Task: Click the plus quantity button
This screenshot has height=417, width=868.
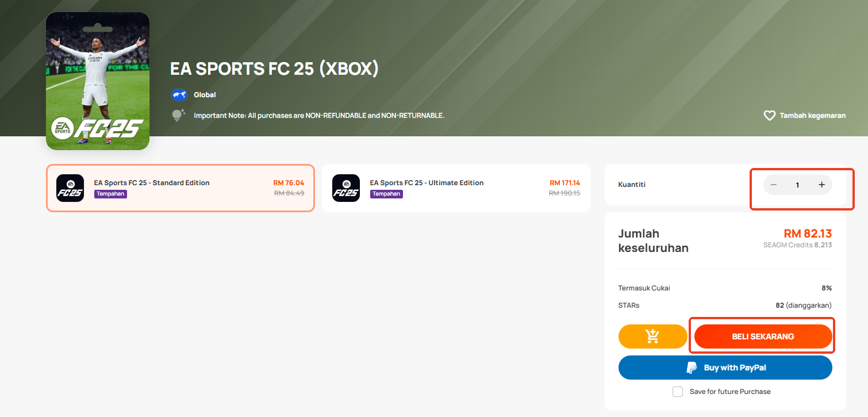Action: 821,185
